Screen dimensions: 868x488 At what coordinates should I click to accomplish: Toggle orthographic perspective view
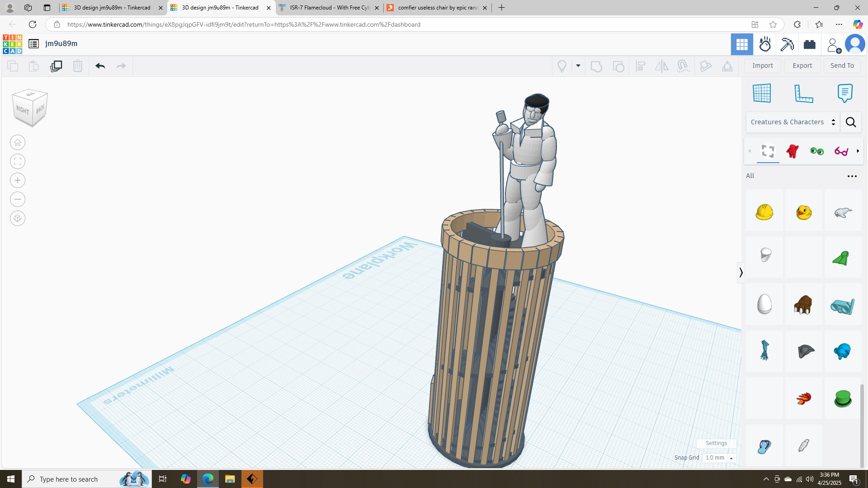18,218
